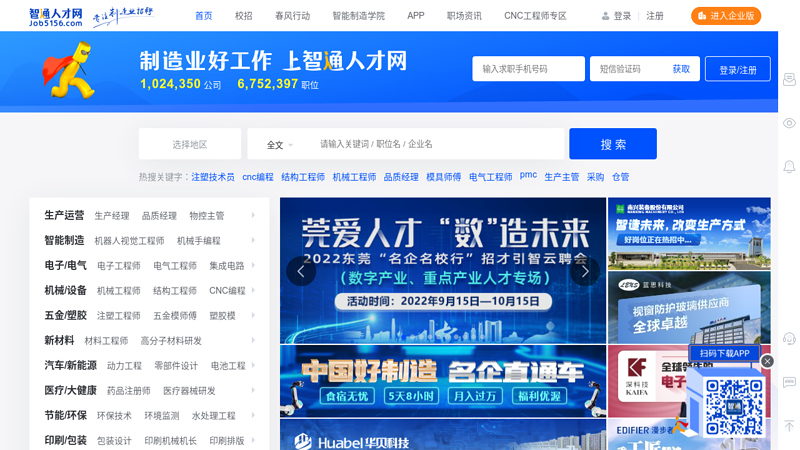
Task: Close the 扫码下载APP QR popup
Action: click(767, 361)
